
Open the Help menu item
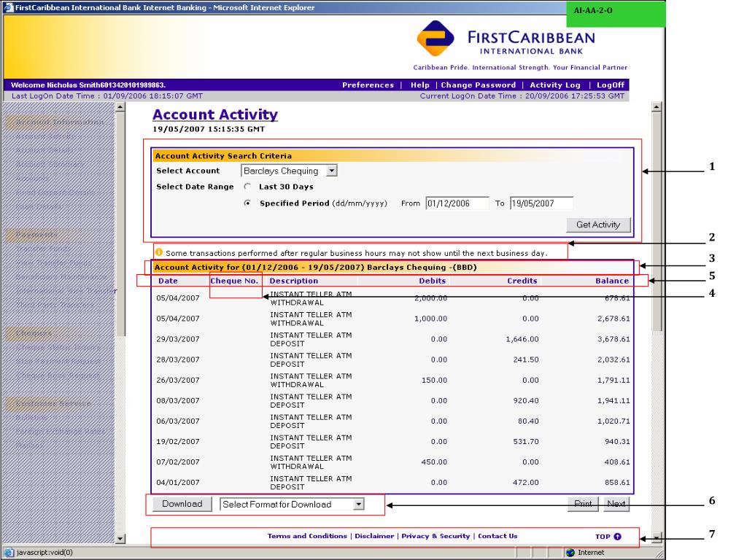pos(419,85)
